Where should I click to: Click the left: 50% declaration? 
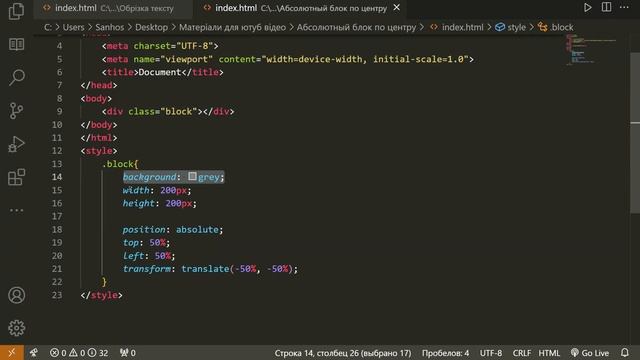click(149, 256)
